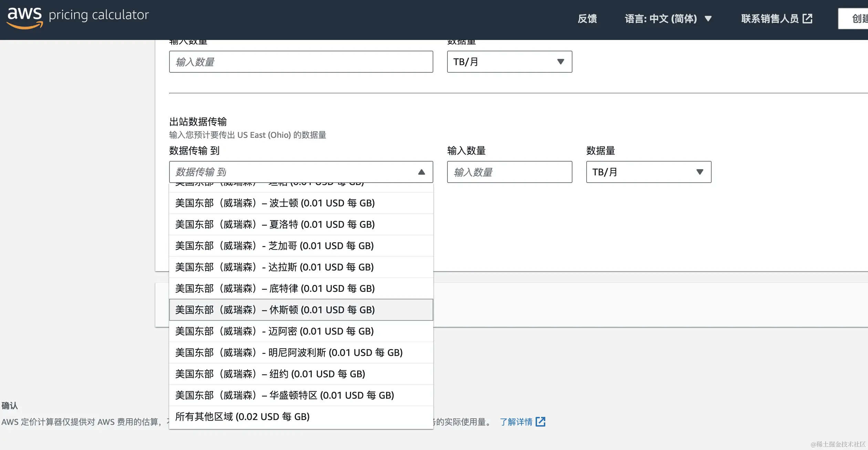Select 所有其他区域 (0.02 USD 每 GB)

point(301,417)
